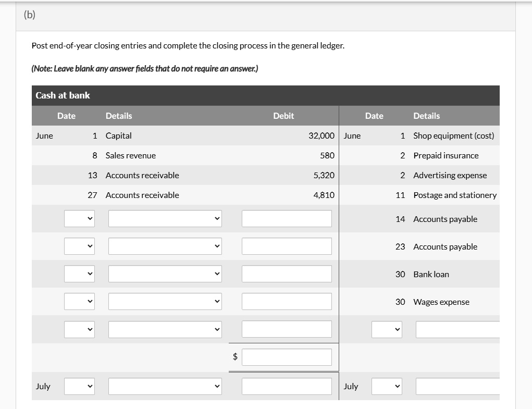Open the debit details dropdown beside 14 Accounts payable

click(165, 219)
